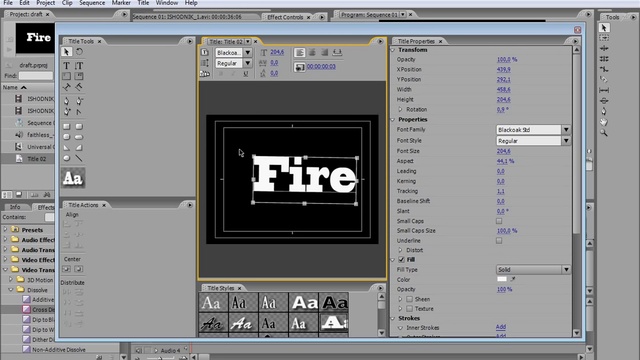Align title text to the left

pos(300,52)
